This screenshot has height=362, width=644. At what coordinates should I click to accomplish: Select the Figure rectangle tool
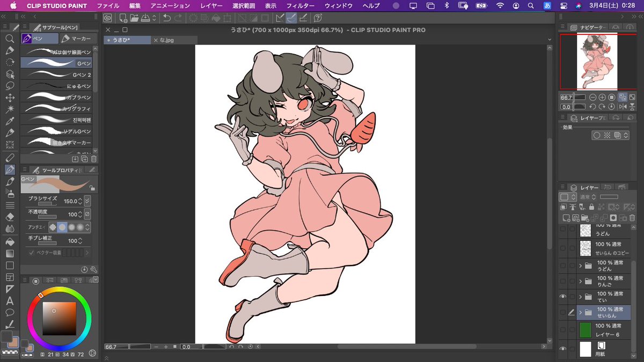[x=10, y=265]
